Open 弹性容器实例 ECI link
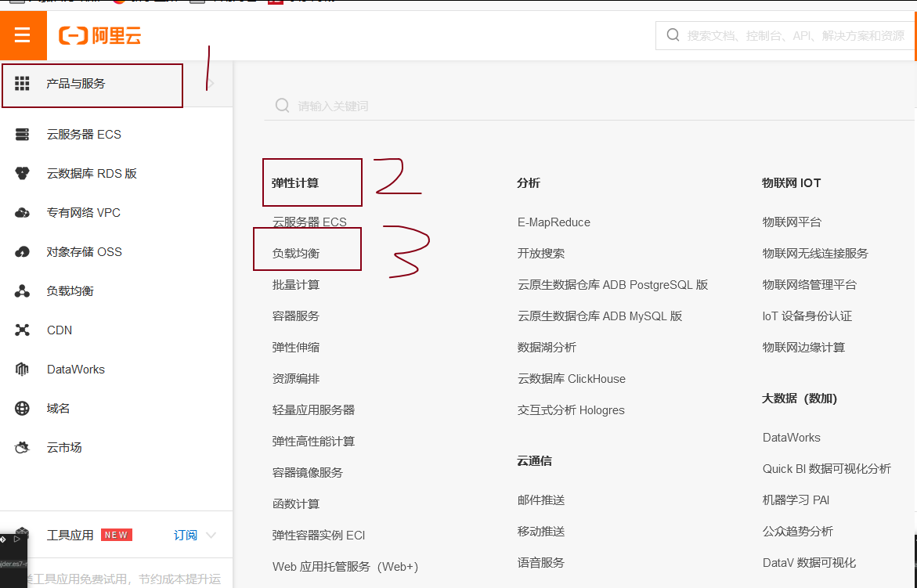Screen dimensions: 917x588 click(x=319, y=535)
